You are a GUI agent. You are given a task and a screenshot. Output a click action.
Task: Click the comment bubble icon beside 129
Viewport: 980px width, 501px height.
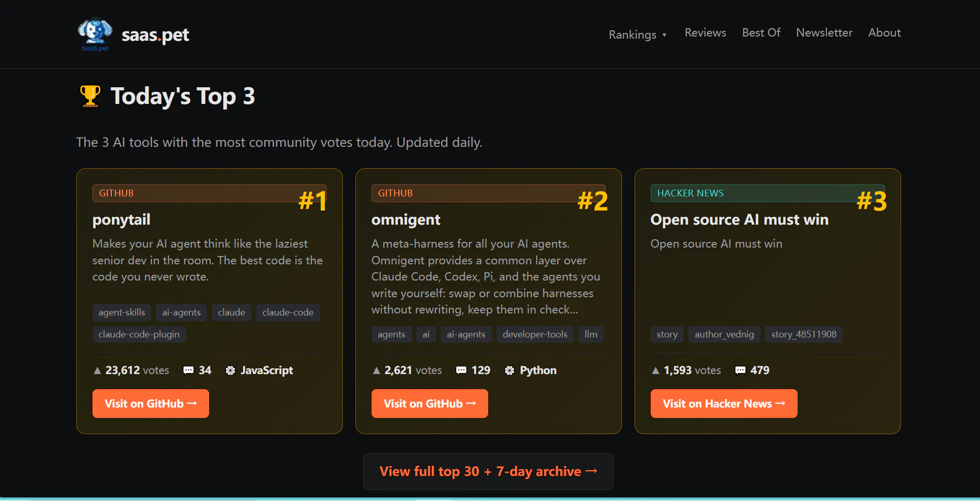pyautogui.click(x=461, y=370)
